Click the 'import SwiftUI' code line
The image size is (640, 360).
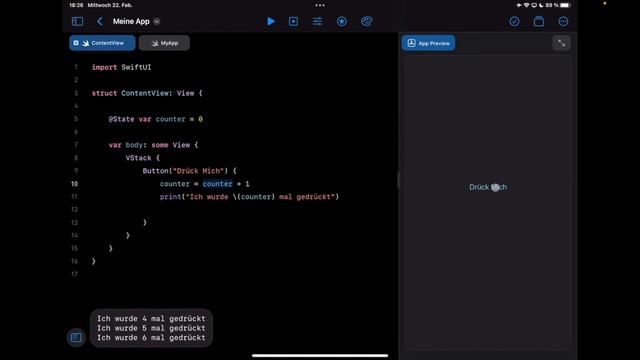(121, 67)
